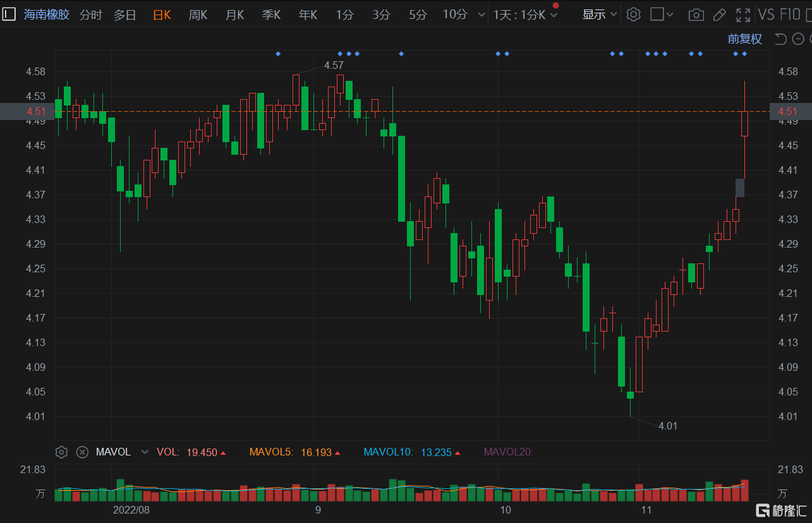Open the VS comparison tool

pyautogui.click(x=766, y=15)
